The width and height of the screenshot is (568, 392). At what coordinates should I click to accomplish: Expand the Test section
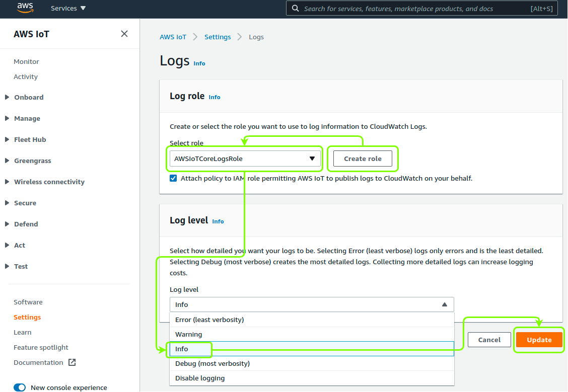point(21,266)
